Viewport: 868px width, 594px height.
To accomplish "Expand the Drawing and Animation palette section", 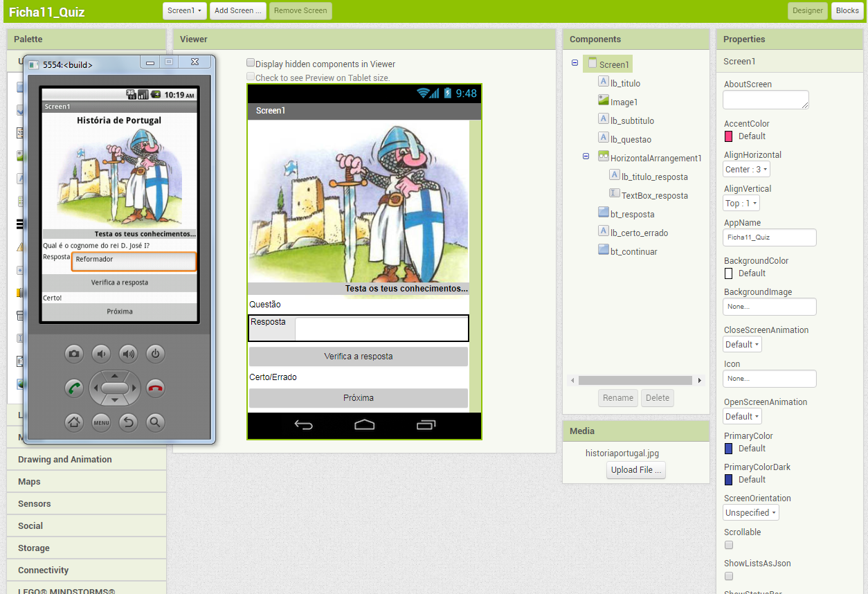I will (x=87, y=459).
